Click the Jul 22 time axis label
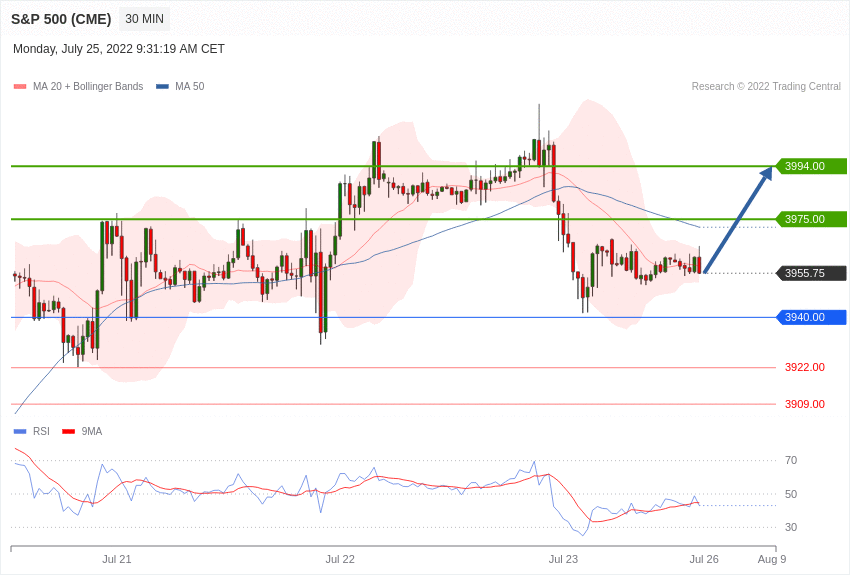 click(x=340, y=559)
